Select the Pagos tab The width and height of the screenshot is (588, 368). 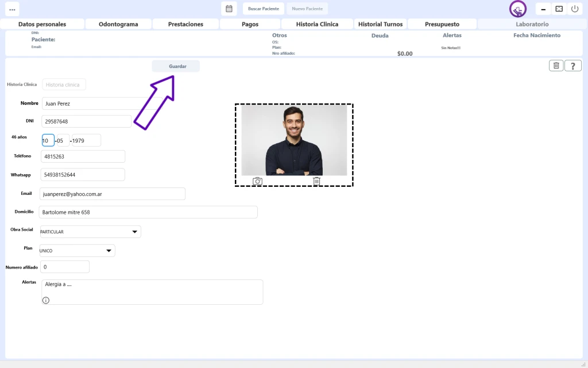pyautogui.click(x=250, y=24)
